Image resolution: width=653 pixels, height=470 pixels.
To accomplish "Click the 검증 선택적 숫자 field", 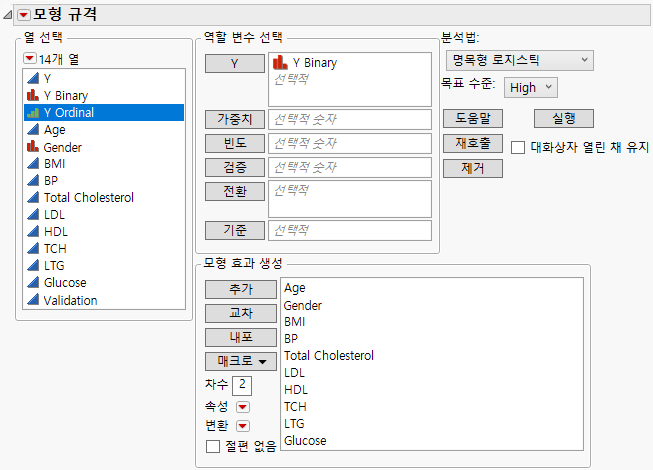I will tap(350, 167).
